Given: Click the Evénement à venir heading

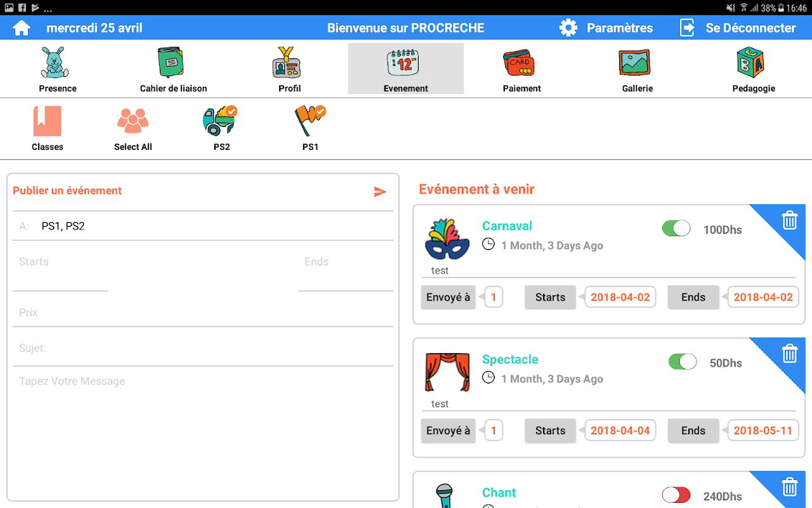Looking at the screenshot, I should point(476,189).
